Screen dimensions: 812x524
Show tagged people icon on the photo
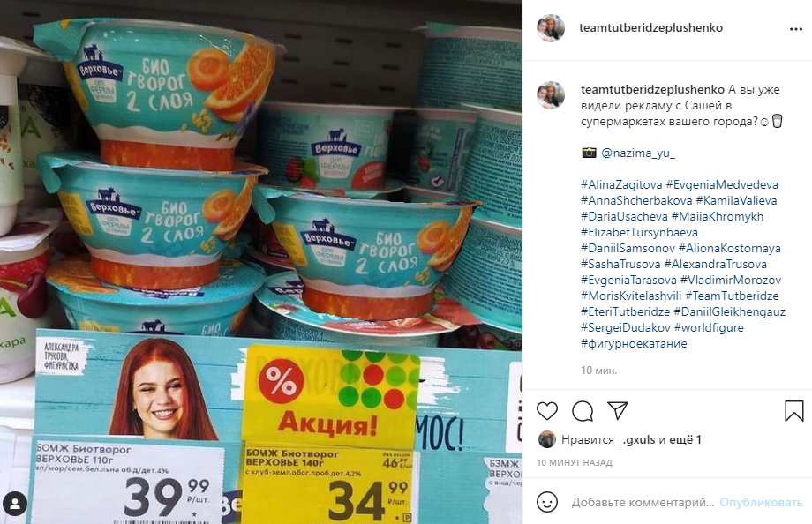click(x=15, y=504)
